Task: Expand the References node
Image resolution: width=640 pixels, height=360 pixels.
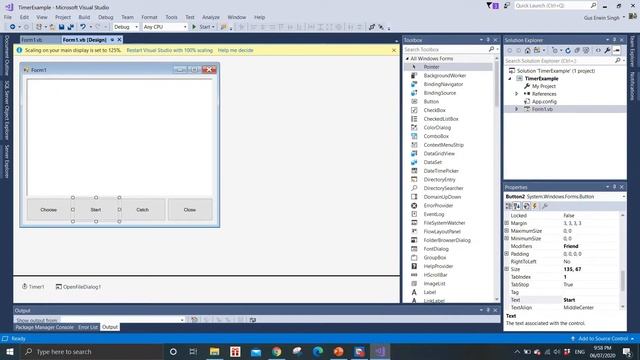Action: 517,94
